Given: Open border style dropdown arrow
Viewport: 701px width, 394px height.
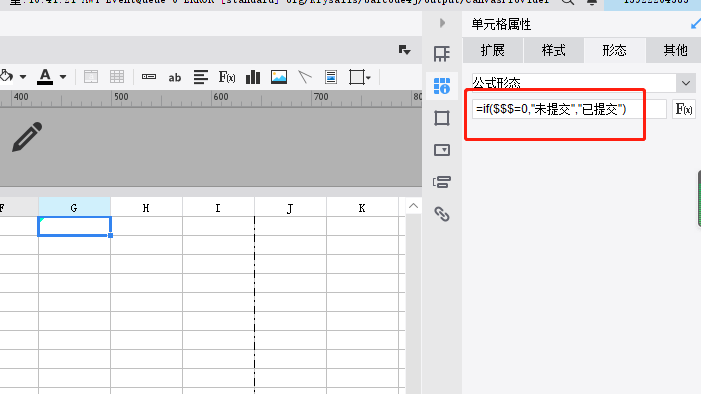Looking at the screenshot, I should pyautogui.click(x=368, y=77).
